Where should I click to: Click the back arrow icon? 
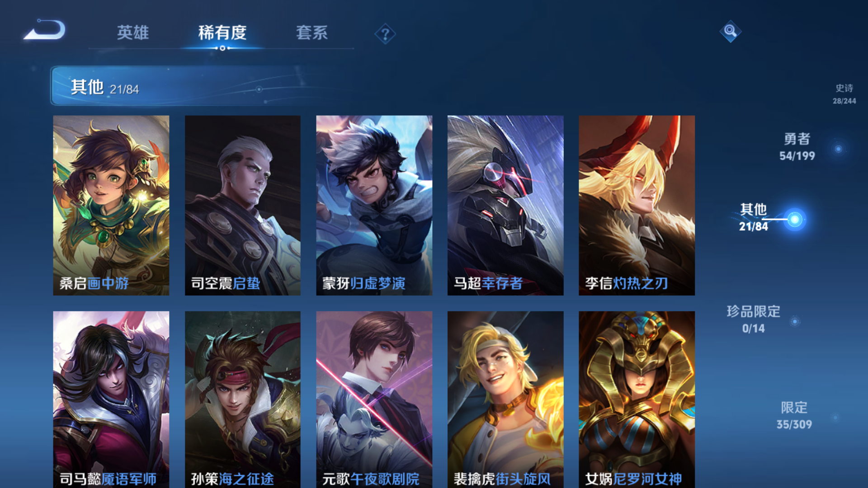[45, 30]
